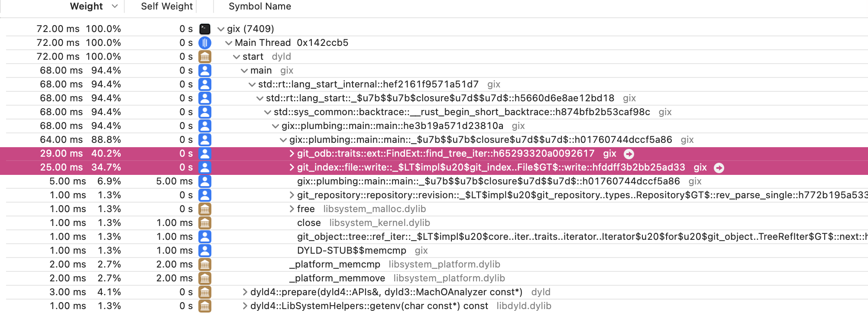868x316 pixels.
Task: Click the terminal icon beside gix (7409)
Action: coord(205,29)
